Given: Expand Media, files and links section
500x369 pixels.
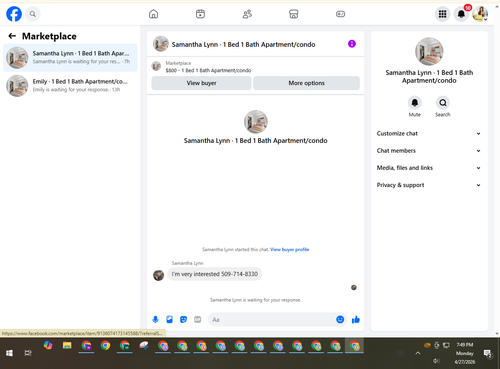Looking at the screenshot, I should pyautogui.click(x=429, y=168).
